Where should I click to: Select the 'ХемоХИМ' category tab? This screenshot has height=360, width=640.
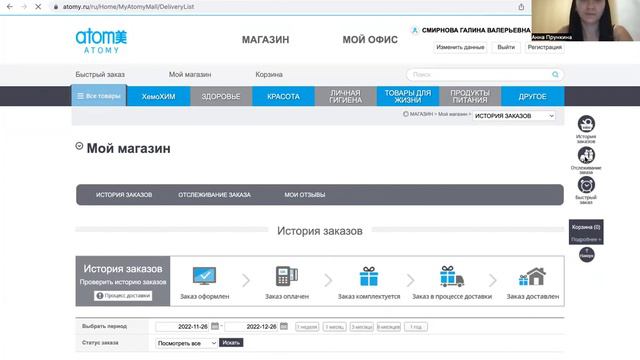pos(158,96)
